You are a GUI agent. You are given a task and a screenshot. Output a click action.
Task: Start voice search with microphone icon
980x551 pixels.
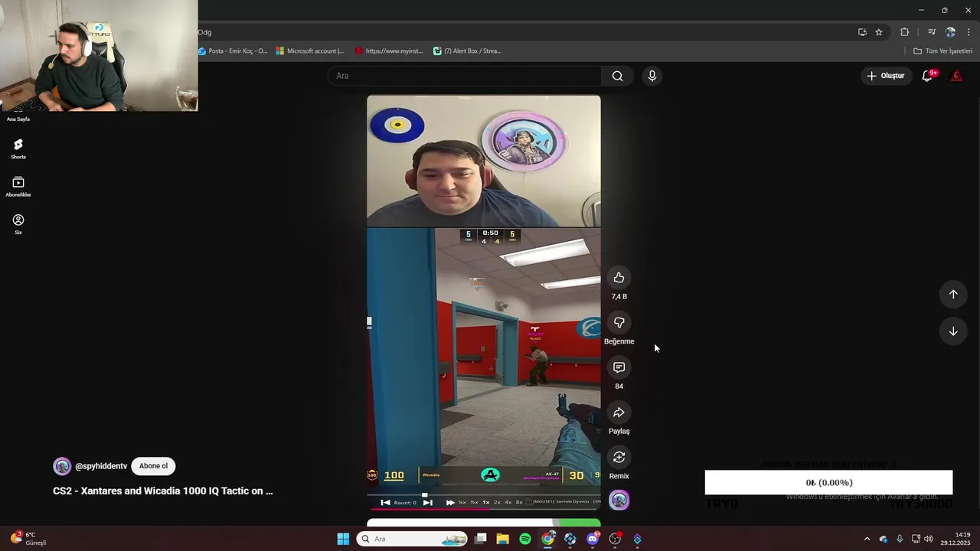(652, 76)
